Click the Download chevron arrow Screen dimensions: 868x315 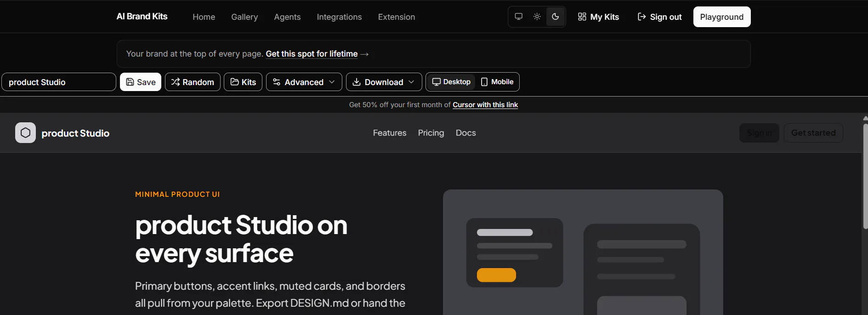pos(411,82)
